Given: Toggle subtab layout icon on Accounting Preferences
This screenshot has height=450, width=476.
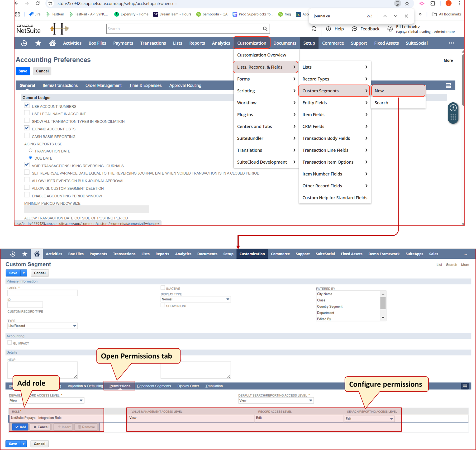Looking at the screenshot, I should (448, 85).
